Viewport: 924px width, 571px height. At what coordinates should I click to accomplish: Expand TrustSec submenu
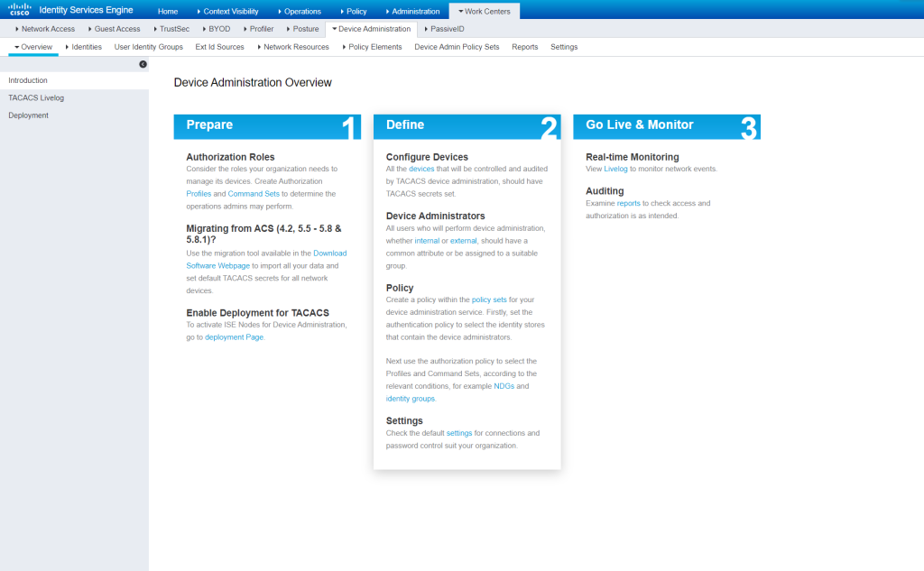pos(171,29)
